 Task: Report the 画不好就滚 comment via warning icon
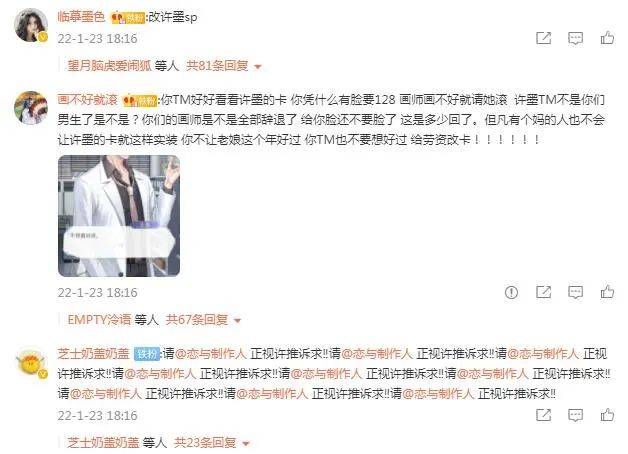point(511,292)
